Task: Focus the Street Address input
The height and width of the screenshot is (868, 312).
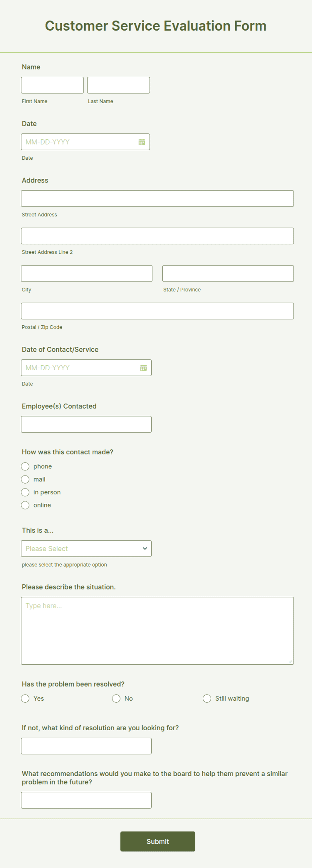Action: point(157,199)
